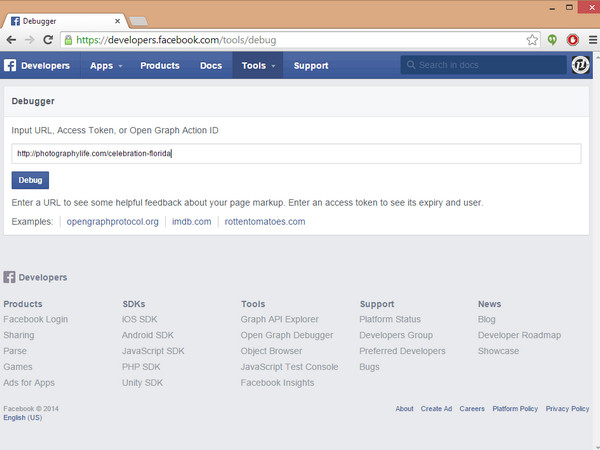Screen dimensions: 600x450
Task: Bookmark this page with the star icon
Action: click(x=533, y=40)
